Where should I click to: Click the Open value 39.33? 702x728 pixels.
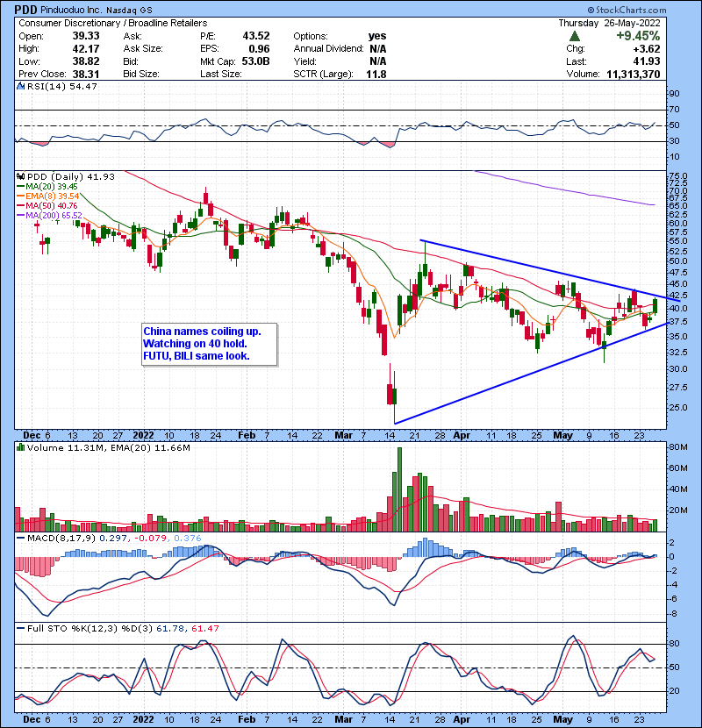pyautogui.click(x=86, y=36)
